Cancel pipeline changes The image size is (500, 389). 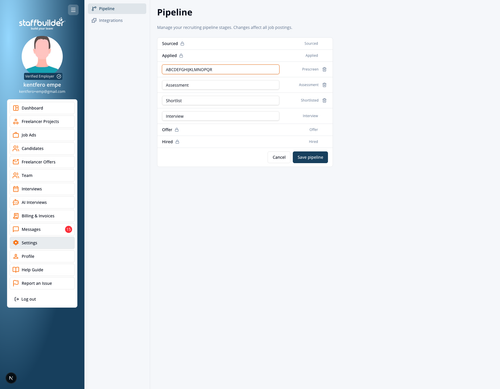coord(279,157)
